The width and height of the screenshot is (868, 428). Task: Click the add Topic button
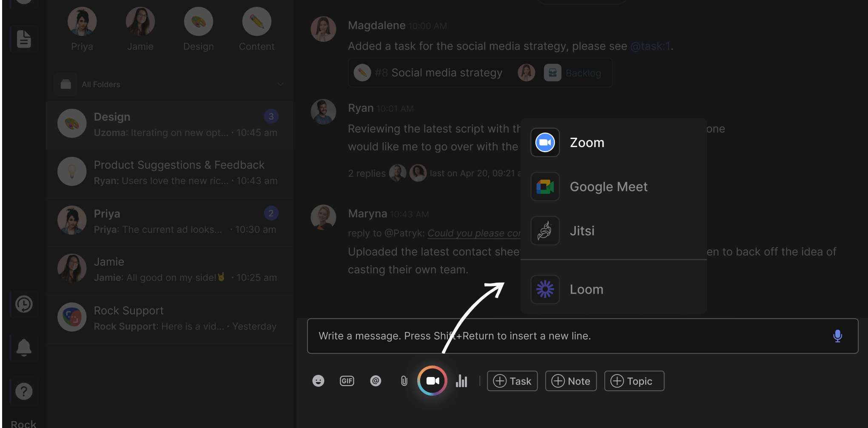click(634, 381)
